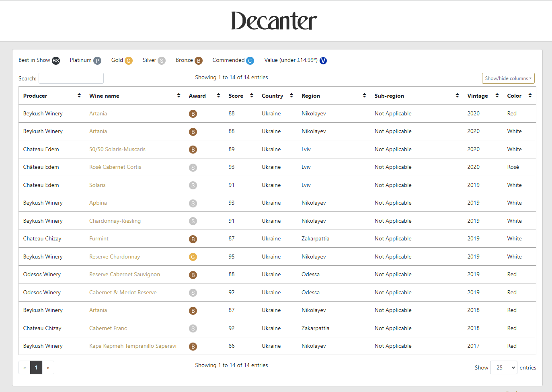This screenshot has width=552, height=392.
Task: Click Château Edem producer in Rosé row
Action: pos(41,167)
